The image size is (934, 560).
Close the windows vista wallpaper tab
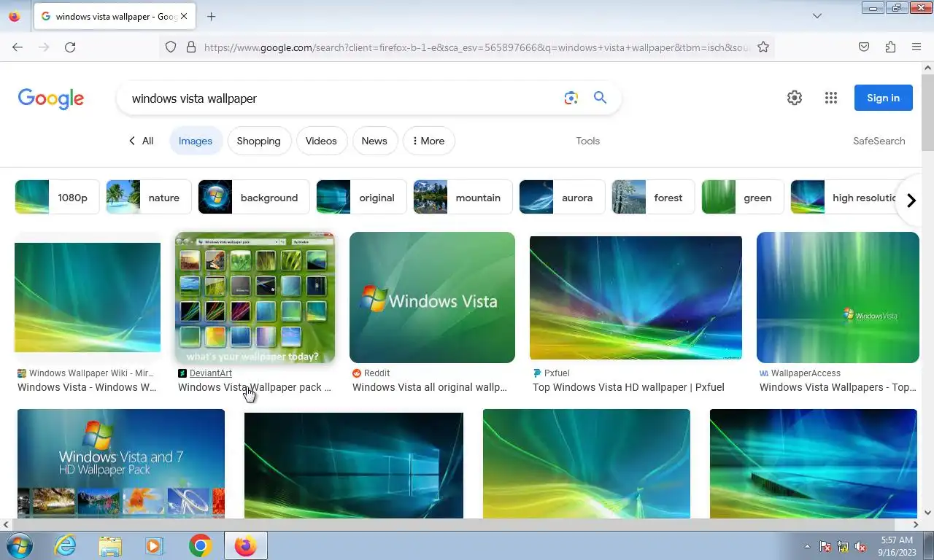[x=183, y=16]
